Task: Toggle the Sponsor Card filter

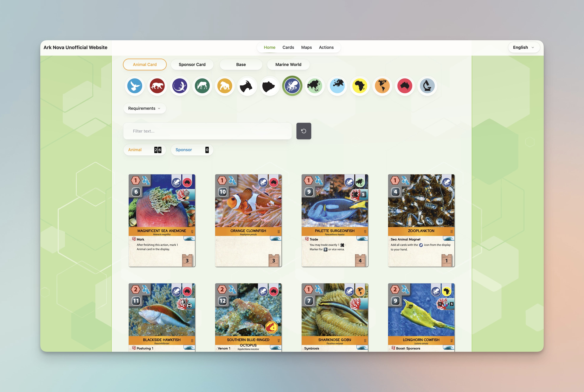Action: [x=192, y=64]
